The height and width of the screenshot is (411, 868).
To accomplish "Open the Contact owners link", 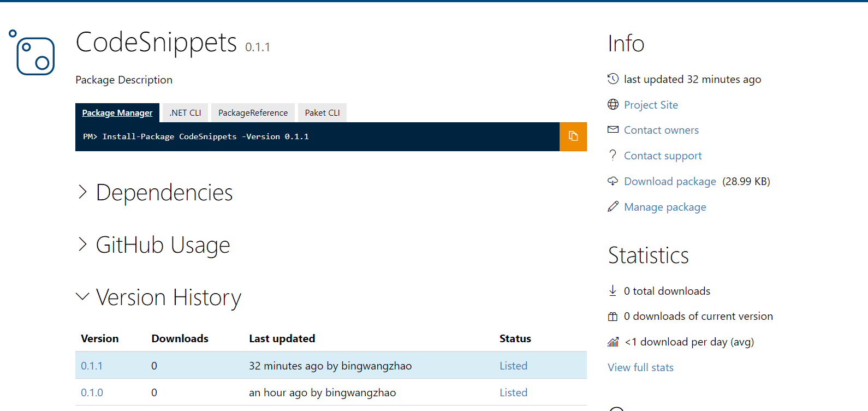I will (661, 130).
